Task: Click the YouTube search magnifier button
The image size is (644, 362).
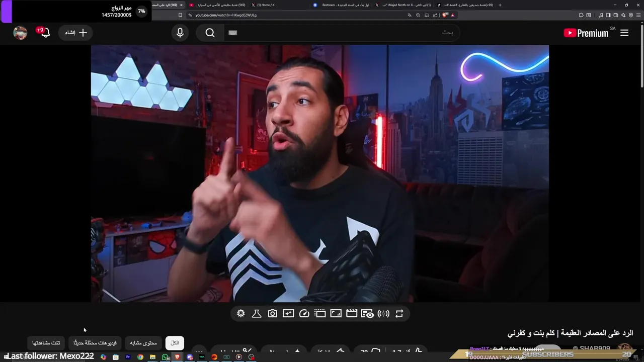Action: 210,33
